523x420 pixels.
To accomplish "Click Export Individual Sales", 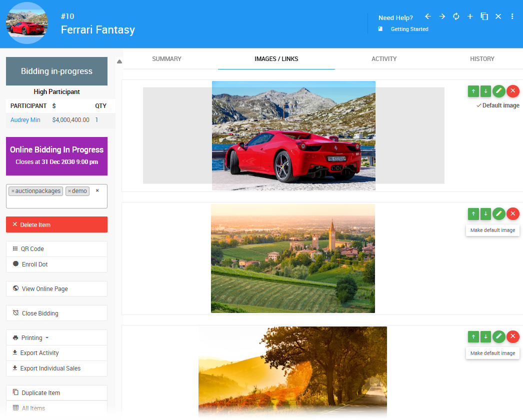I will (56, 368).
